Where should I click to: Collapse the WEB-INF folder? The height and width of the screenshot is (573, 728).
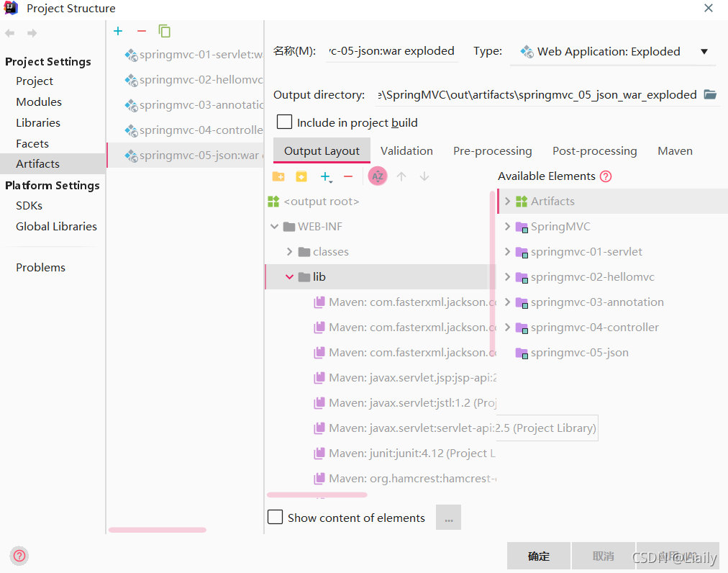[274, 227]
